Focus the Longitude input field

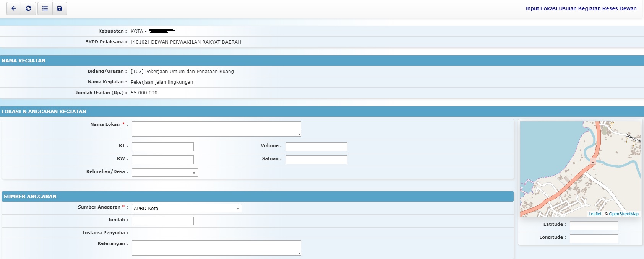tap(594, 238)
